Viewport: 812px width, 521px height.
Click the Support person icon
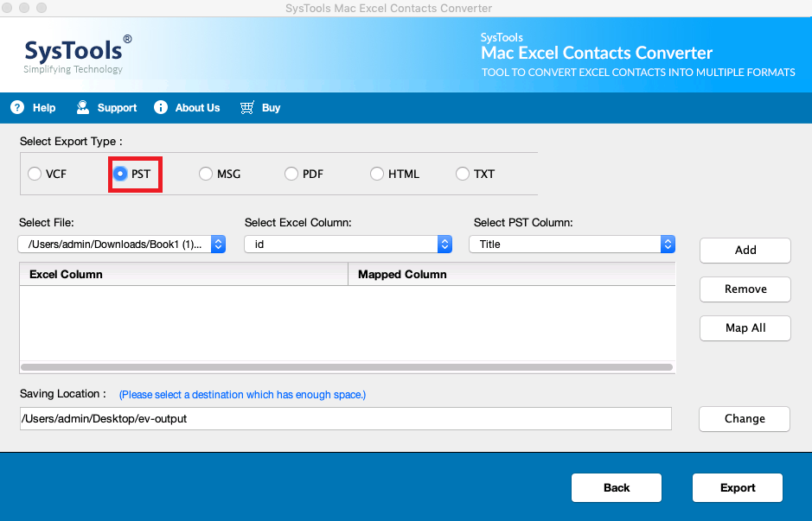tap(83, 108)
